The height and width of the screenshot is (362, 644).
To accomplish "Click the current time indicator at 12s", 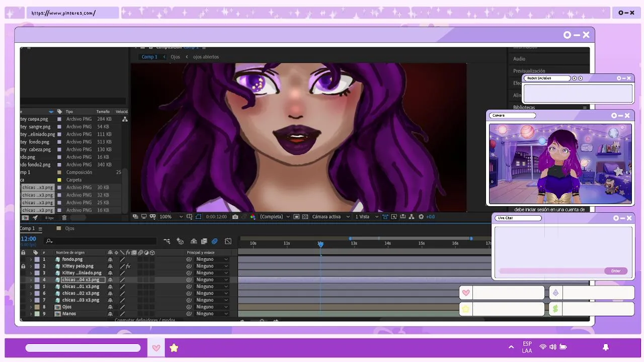I will coord(320,244).
